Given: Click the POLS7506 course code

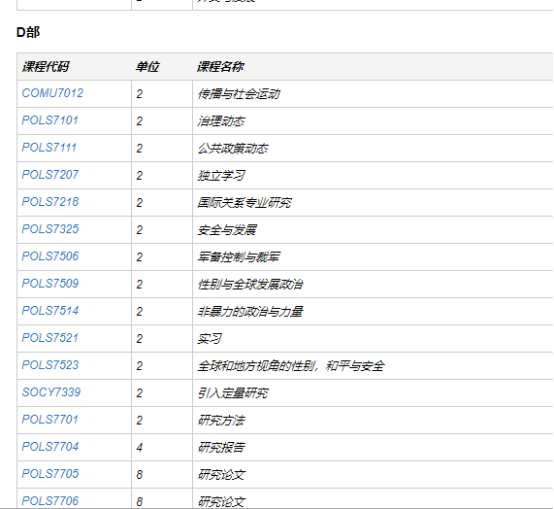Looking at the screenshot, I should (50, 256).
